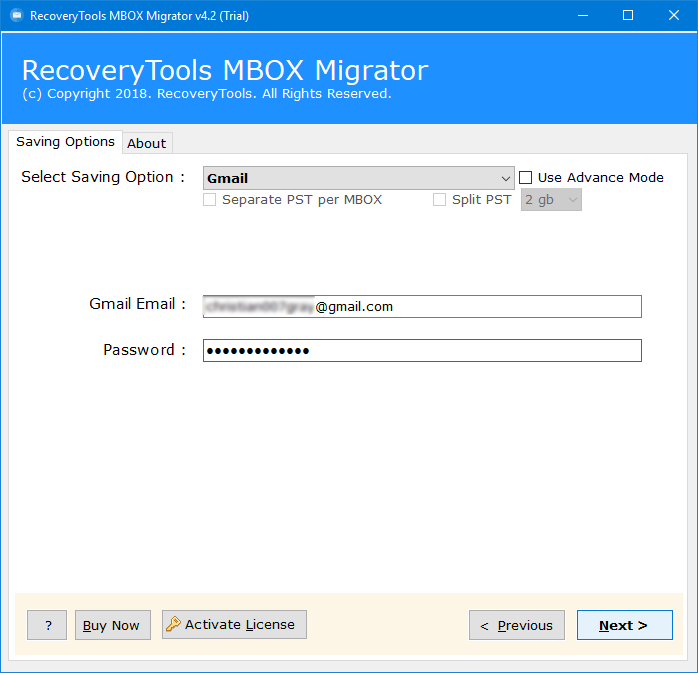Viewport: 698px width, 673px height.
Task: Focus the Password input field
Action: point(422,350)
